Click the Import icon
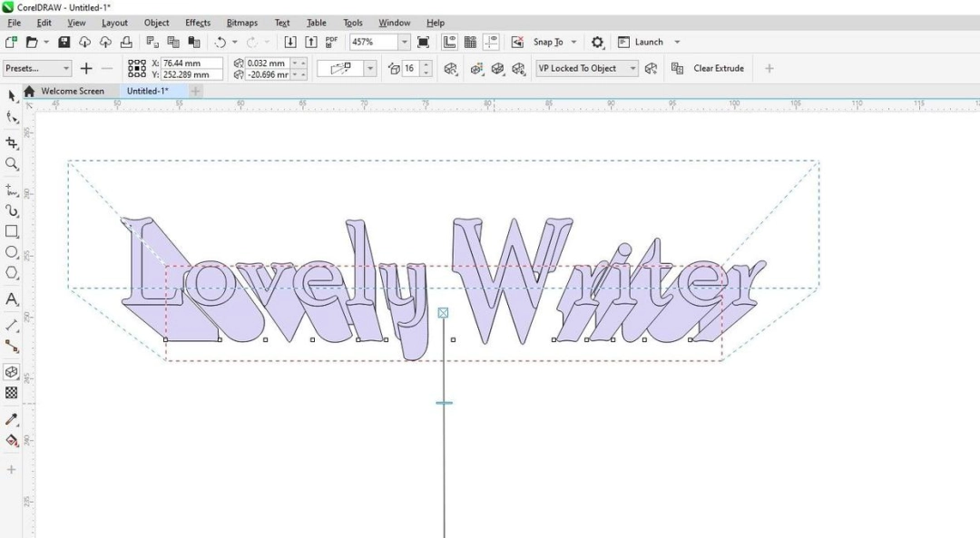 tap(290, 42)
